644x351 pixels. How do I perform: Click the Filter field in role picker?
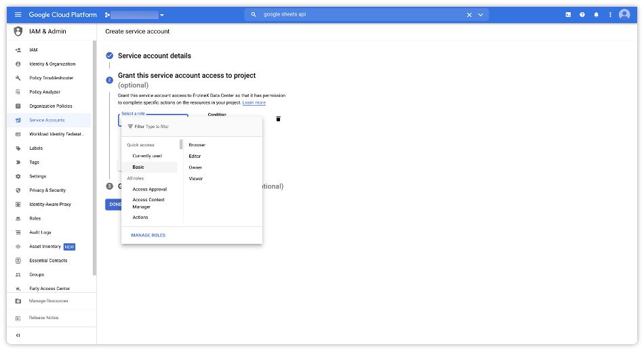tap(192, 127)
